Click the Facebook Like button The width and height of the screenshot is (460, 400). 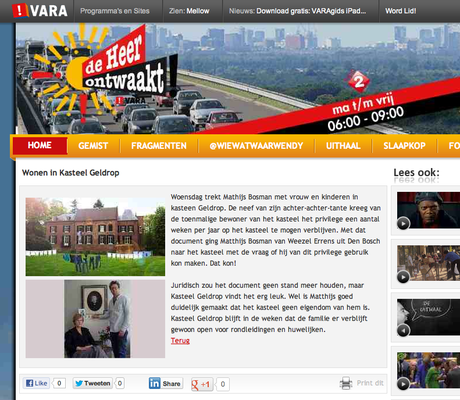point(37,383)
